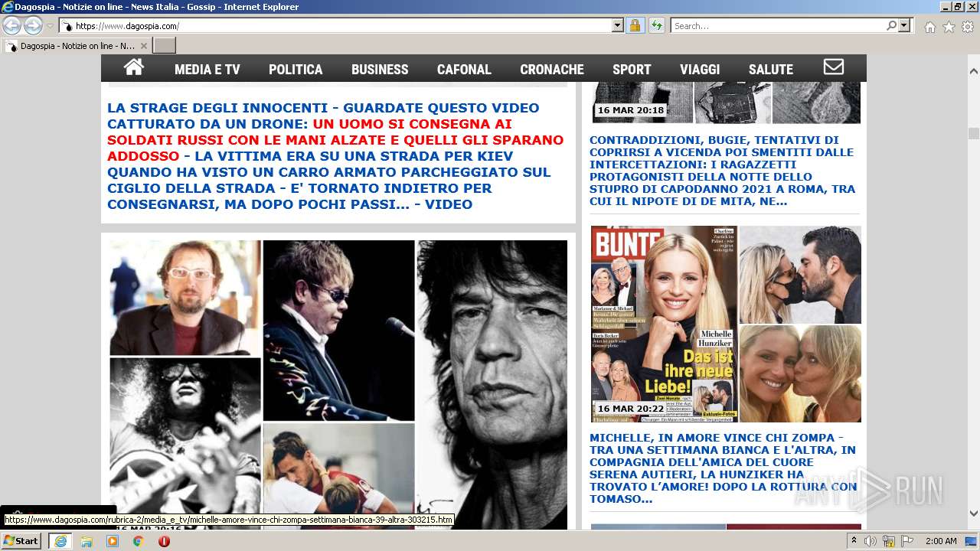This screenshot has width=980, height=551.
Task: Open the CRONACHE section
Action: 552,69
